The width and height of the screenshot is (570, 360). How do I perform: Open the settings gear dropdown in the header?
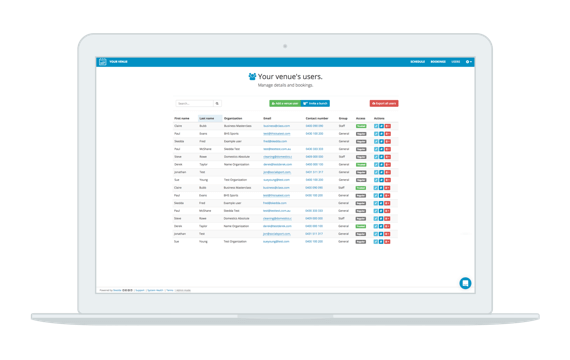469,62
